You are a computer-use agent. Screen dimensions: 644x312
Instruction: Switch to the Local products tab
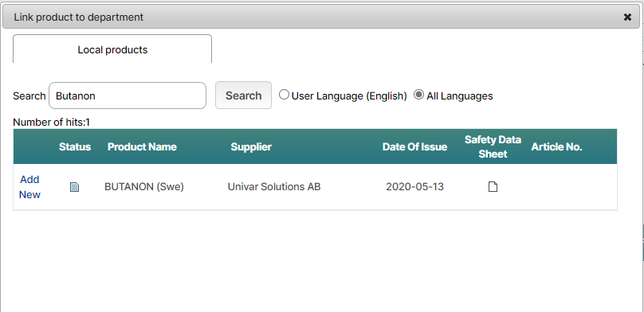(112, 49)
